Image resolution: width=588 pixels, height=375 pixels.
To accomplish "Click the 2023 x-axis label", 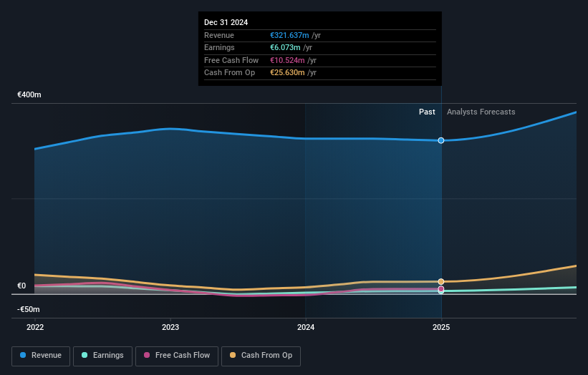I will (170, 327).
